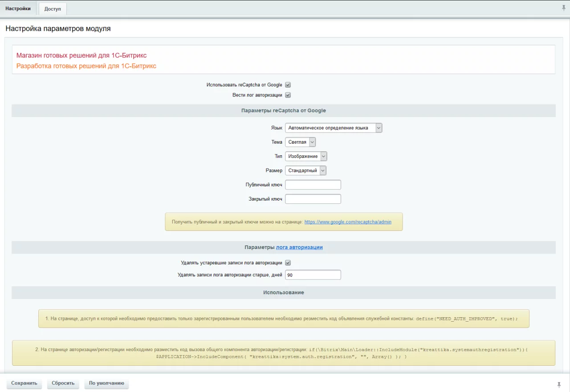Expand the 'Тема' theme dropdown
Image resolution: width=570 pixels, height=392 pixels.
(300, 142)
